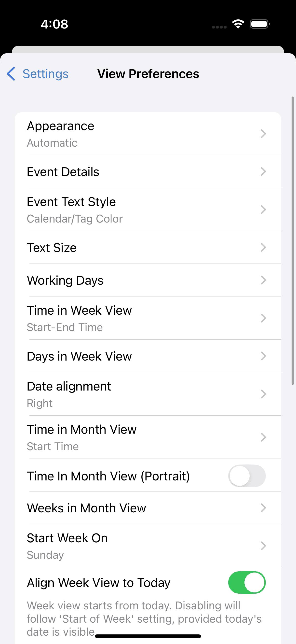Enable Time In Month View (Portrait) toggle
The image size is (296, 644).
247,476
